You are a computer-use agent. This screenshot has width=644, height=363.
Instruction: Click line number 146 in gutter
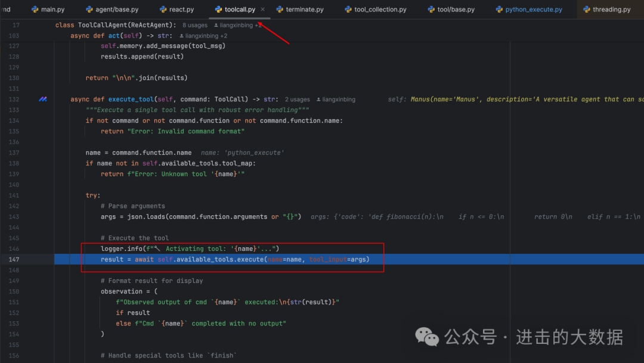pyautogui.click(x=14, y=249)
